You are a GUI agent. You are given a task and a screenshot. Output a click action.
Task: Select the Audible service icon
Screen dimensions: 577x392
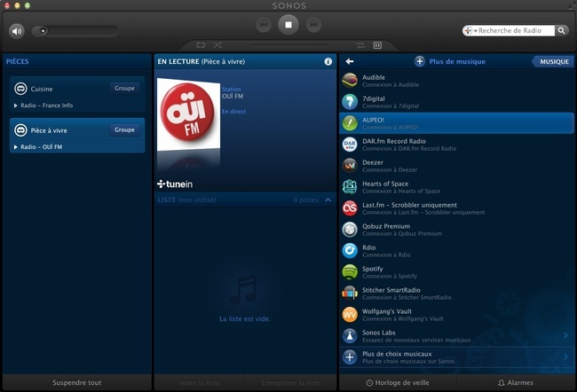click(350, 81)
